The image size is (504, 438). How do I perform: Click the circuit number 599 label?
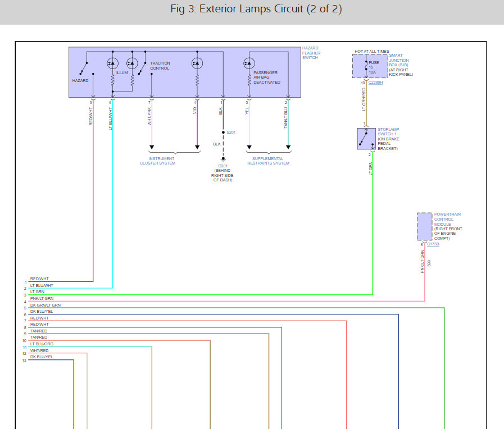point(429,263)
